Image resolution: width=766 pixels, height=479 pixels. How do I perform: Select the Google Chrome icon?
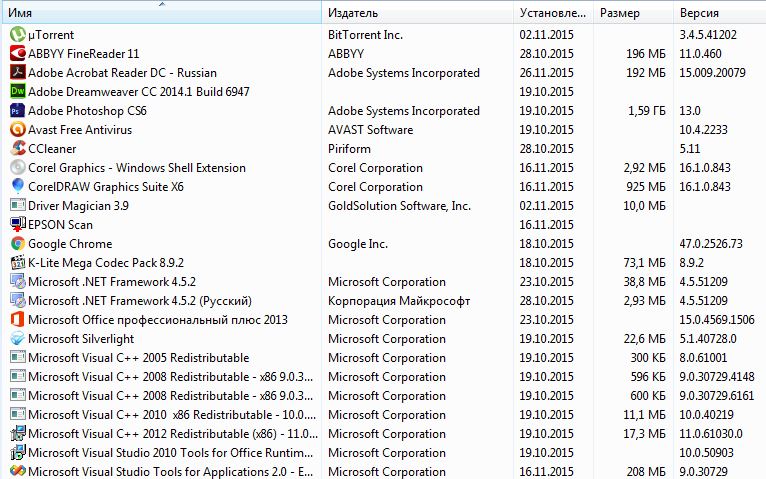coord(18,244)
